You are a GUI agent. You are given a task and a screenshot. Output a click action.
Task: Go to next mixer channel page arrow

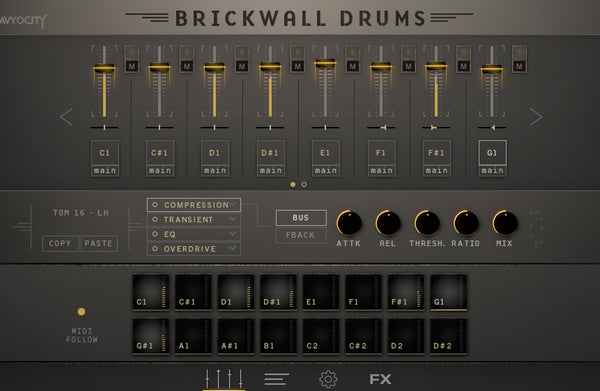pyautogui.click(x=536, y=117)
